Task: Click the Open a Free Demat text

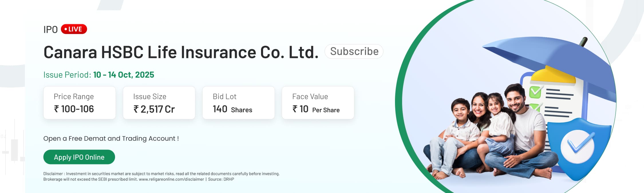Action: coord(111,139)
